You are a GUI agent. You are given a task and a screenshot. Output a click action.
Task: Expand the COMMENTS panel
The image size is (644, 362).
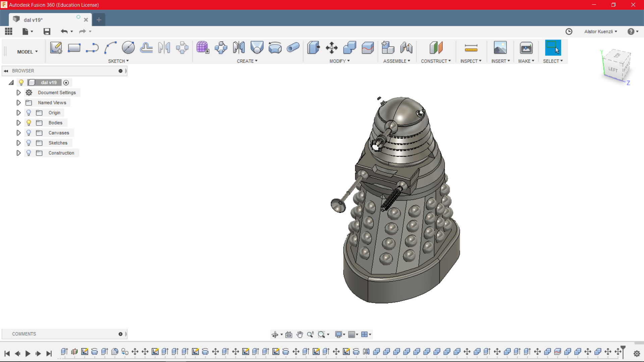point(120,334)
